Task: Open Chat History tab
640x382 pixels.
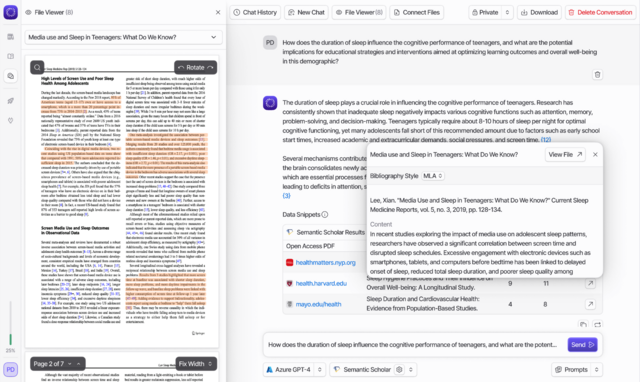Action: [255, 12]
